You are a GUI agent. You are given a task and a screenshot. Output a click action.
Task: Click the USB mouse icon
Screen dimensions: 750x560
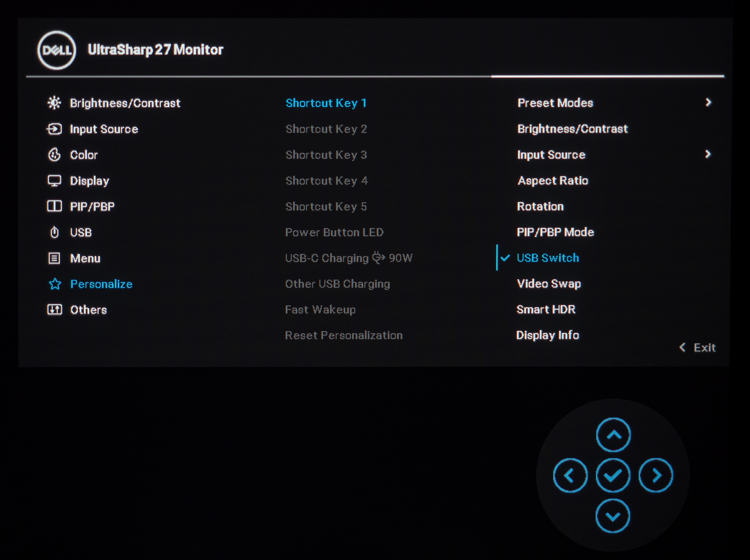54,233
